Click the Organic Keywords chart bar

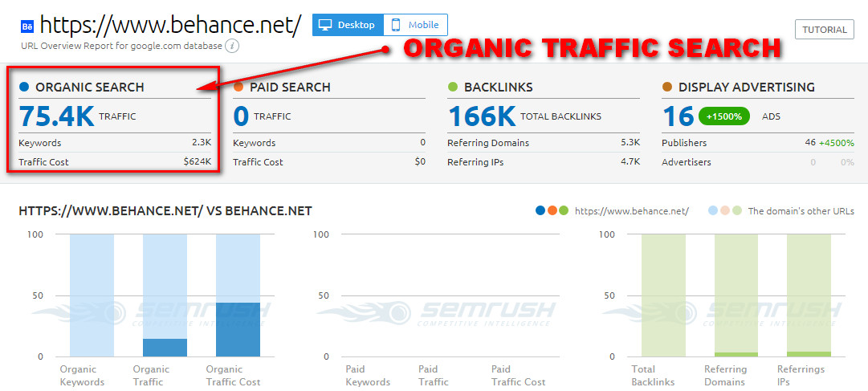pos(92,295)
